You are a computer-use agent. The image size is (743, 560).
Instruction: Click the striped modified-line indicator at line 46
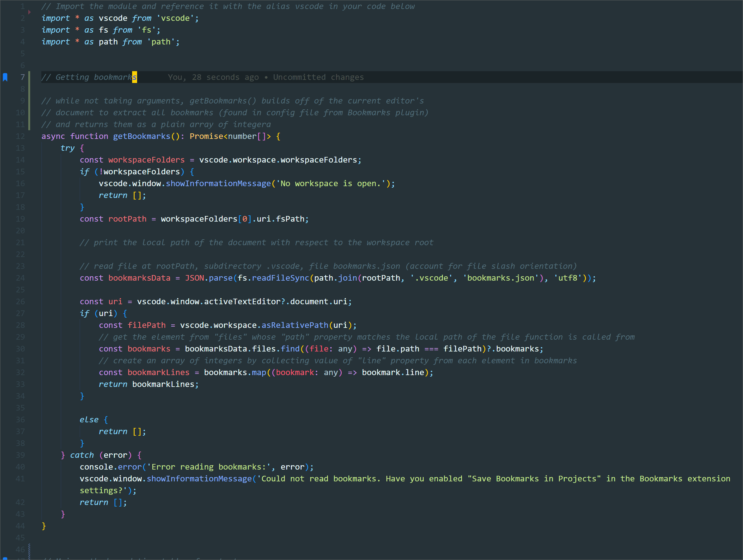click(x=29, y=550)
